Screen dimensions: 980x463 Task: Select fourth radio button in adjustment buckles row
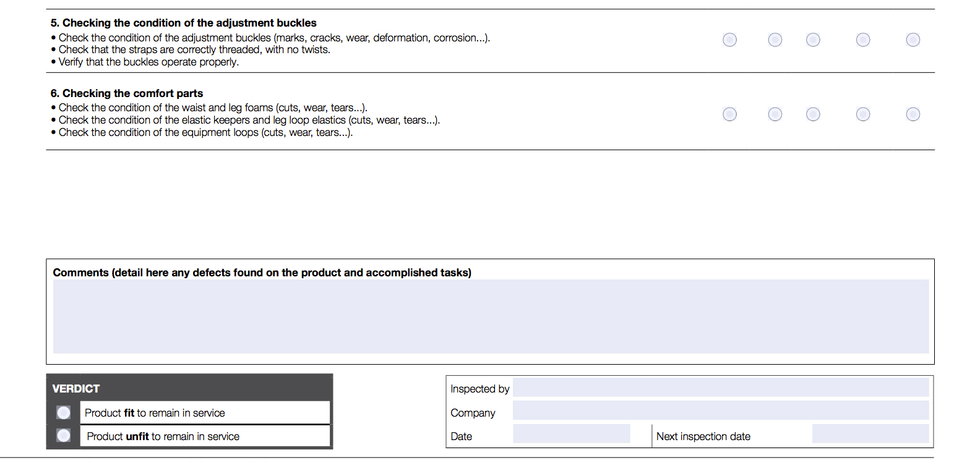862,40
